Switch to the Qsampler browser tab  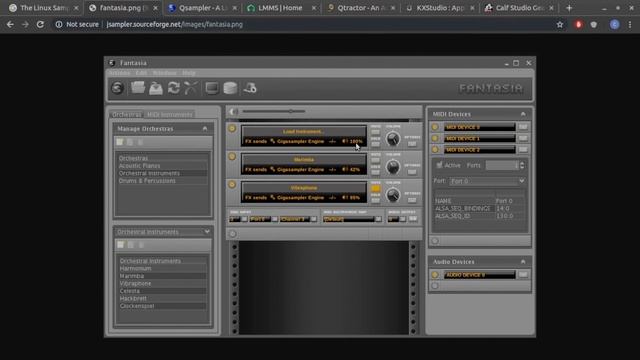click(203, 8)
